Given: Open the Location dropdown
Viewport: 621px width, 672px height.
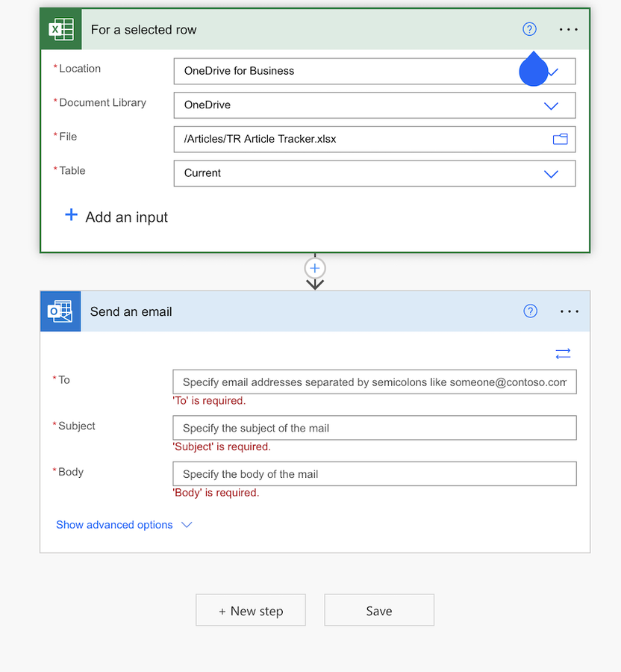Looking at the screenshot, I should pos(551,71).
